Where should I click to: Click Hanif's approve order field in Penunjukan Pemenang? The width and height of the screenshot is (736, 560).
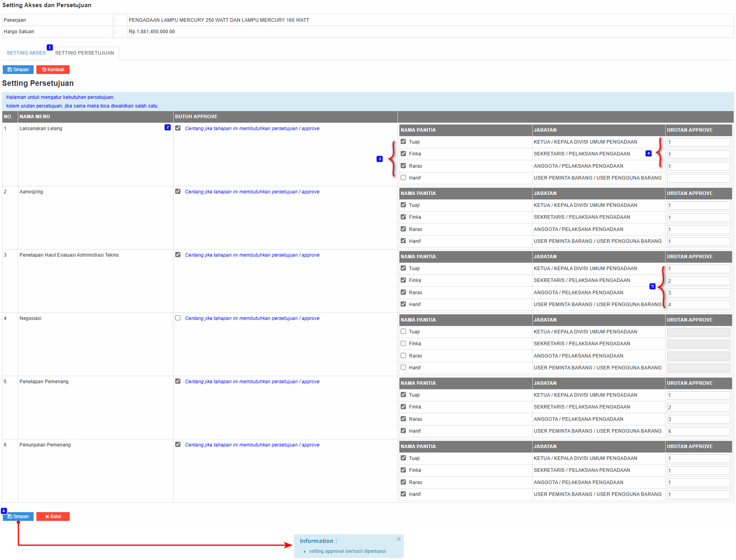pyautogui.click(x=698, y=494)
